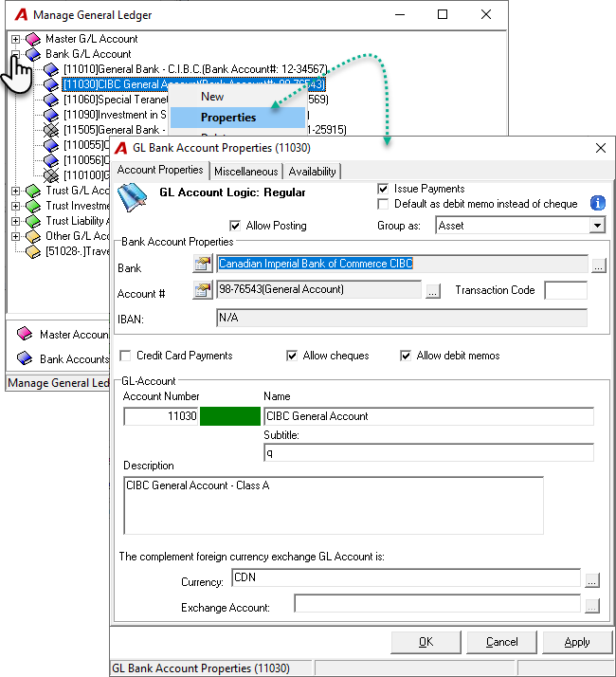Screen dimensions: 616x677
Task: Click the book icon beside account 11090
Action: 51,115
